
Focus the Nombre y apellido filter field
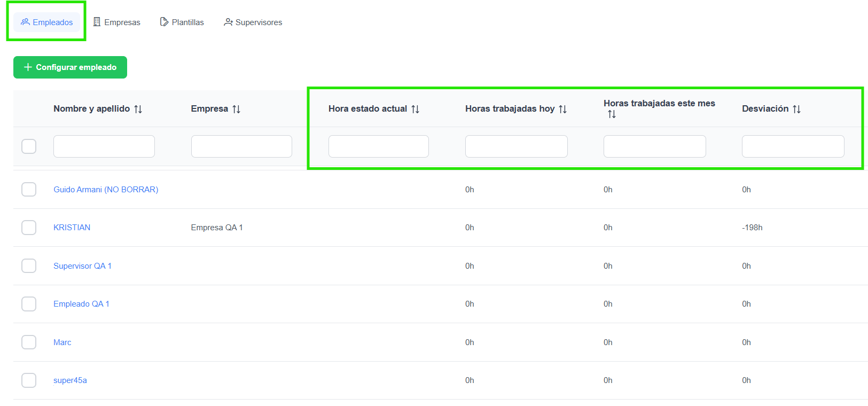(104, 146)
